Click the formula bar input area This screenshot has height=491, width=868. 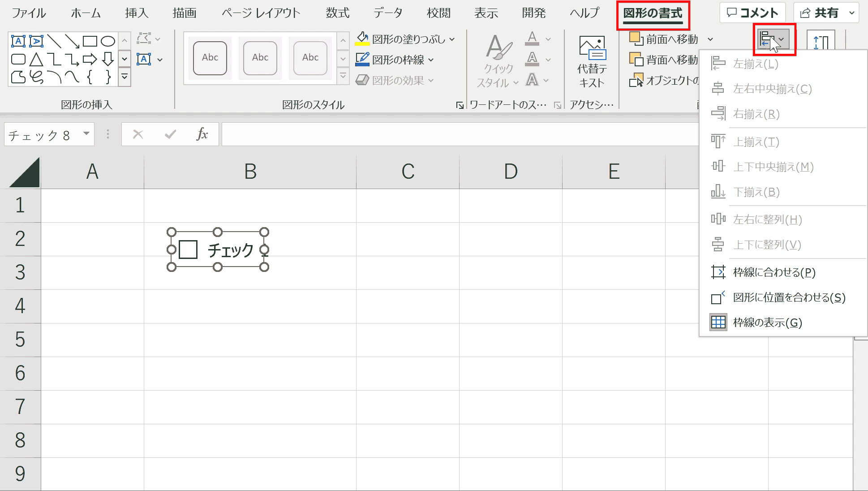point(460,134)
